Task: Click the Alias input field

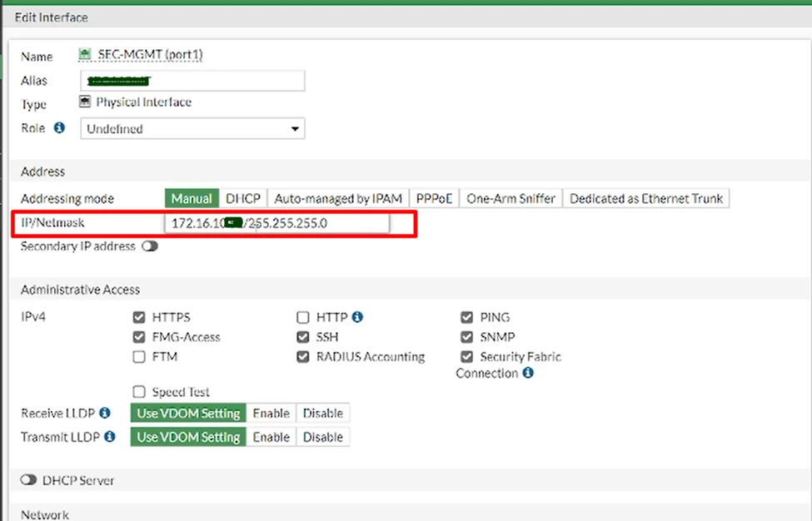Action: [x=192, y=80]
